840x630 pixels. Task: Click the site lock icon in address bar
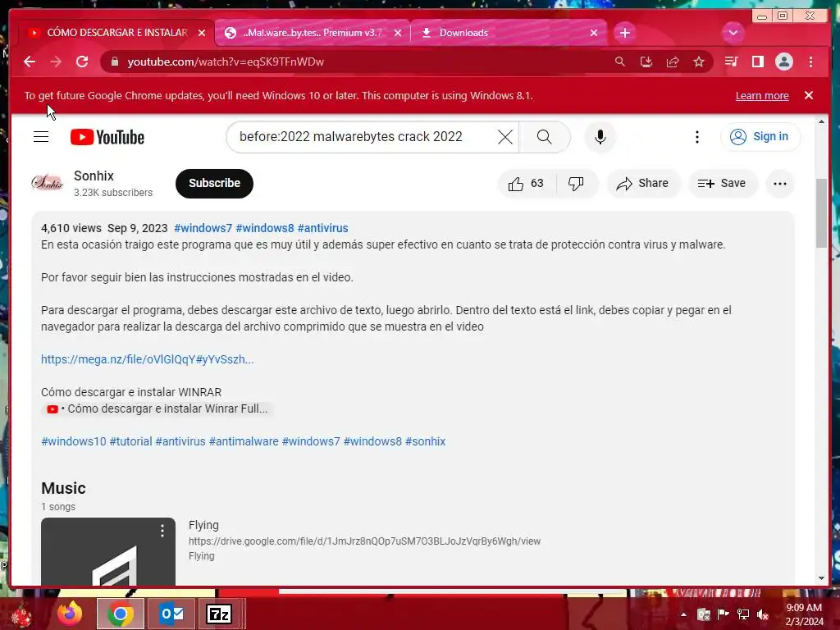[114, 62]
